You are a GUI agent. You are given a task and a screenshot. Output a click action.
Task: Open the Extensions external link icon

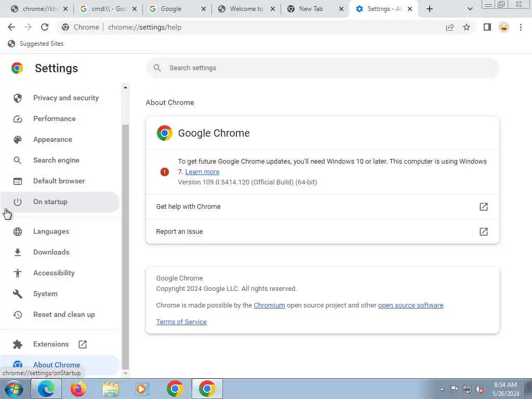point(83,344)
